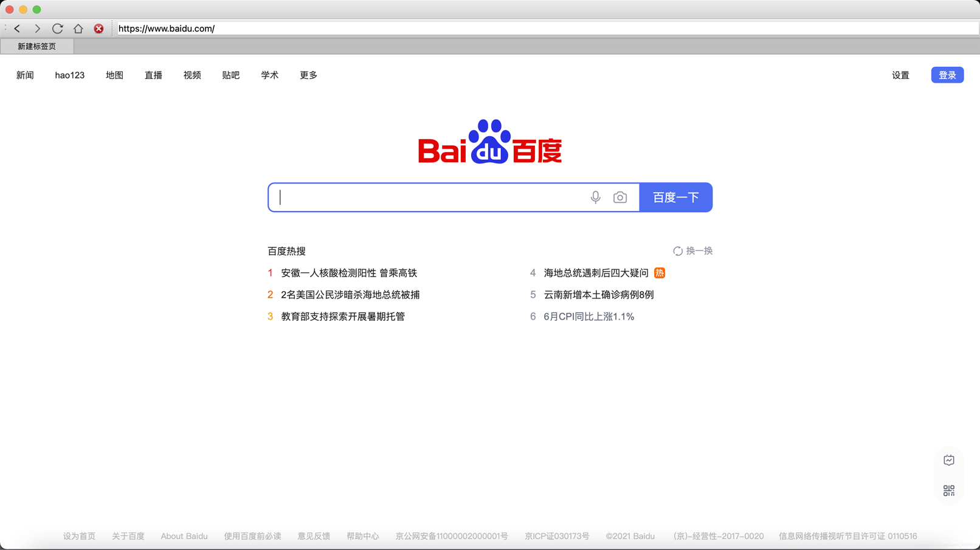The width and height of the screenshot is (980, 550).
Task: Open hot search about 6月CPI同比上涨1.1%
Action: 588,317
